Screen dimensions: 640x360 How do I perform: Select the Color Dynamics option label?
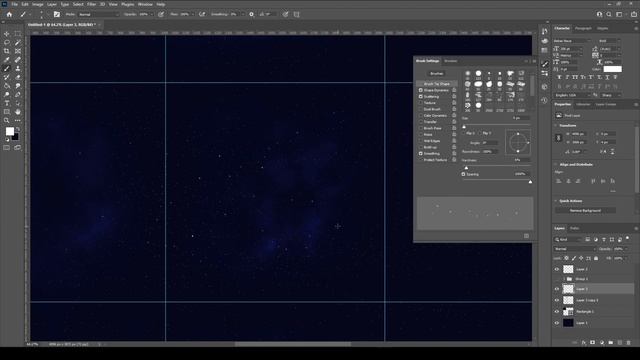pos(435,116)
